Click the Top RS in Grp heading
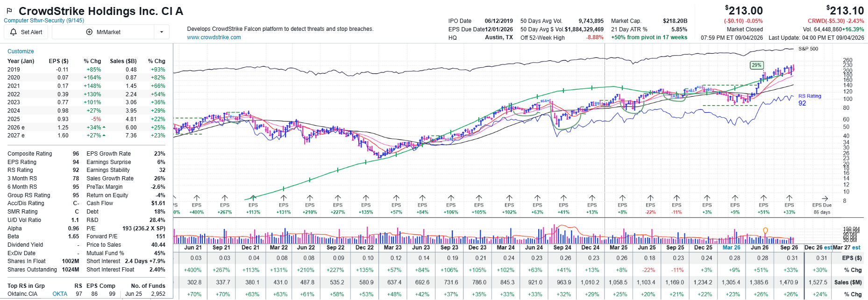 coord(26,286)
